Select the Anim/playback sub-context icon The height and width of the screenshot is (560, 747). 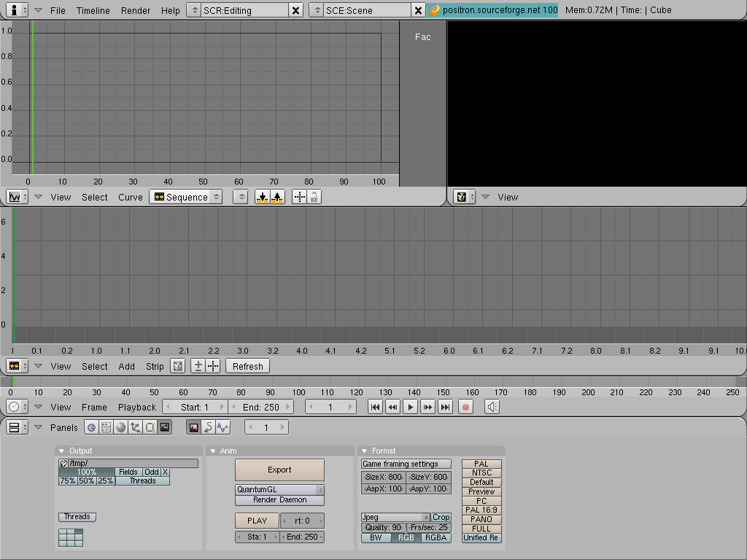click(x=208, y=427)
